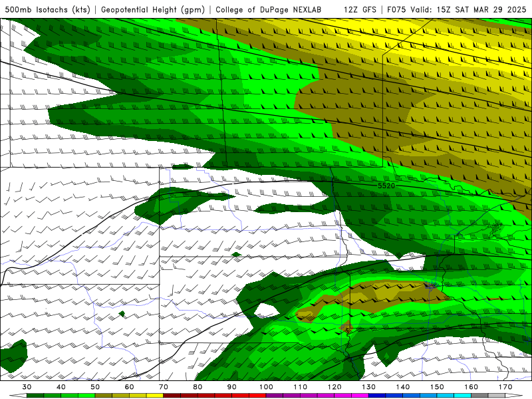
Task: Click the darkest green 30-35 kt legend swatch
Action: click(x=35, y=396)
